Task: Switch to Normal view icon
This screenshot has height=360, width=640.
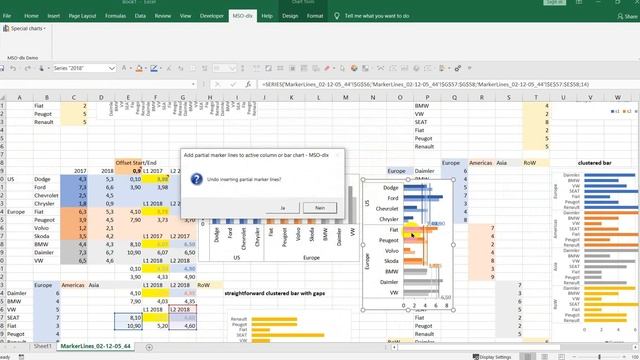Action: tap(527, 357)
